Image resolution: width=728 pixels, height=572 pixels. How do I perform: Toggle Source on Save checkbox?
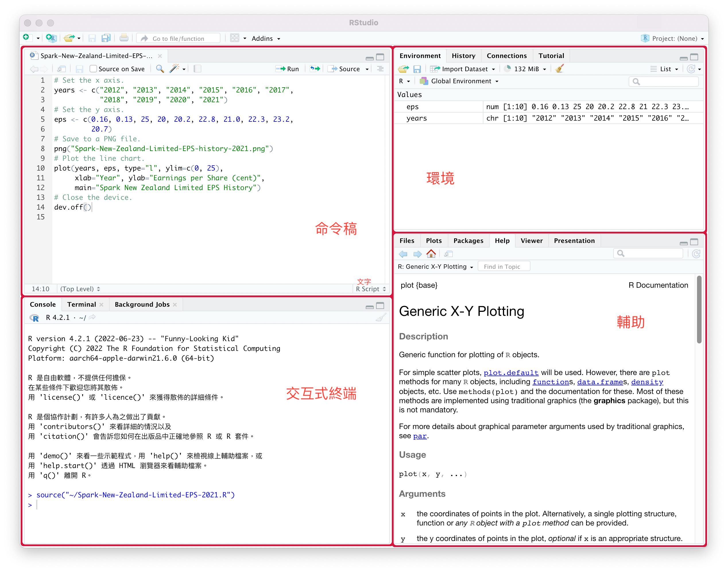pos(93,69)
